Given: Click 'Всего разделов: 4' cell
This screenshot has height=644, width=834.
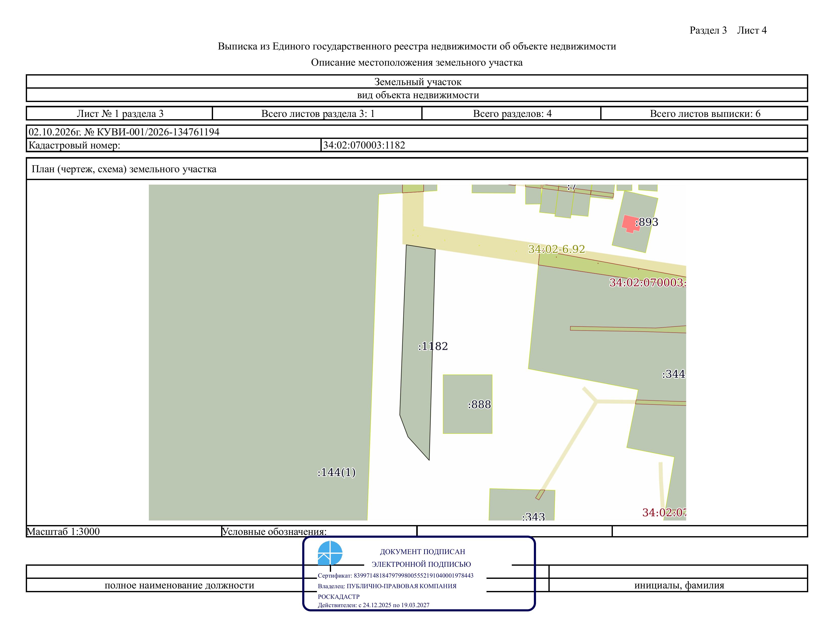Looking at the screenshot, I should pyautogui.click(x=512, y=113).
